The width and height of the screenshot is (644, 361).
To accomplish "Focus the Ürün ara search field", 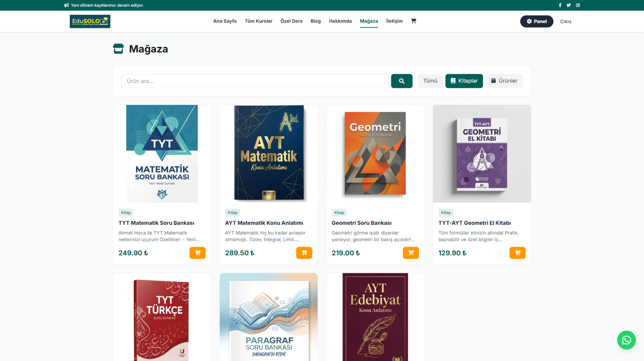I will click(x=254, y=81).
